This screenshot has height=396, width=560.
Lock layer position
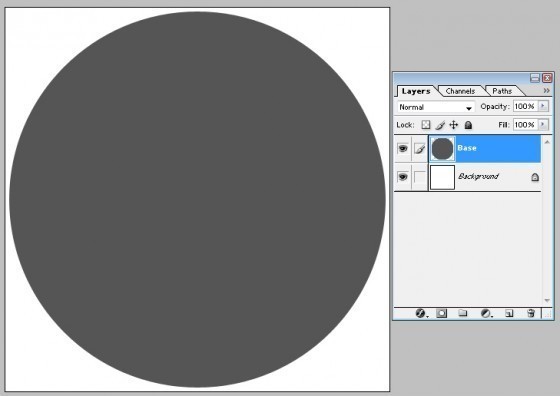coord(454,125)
